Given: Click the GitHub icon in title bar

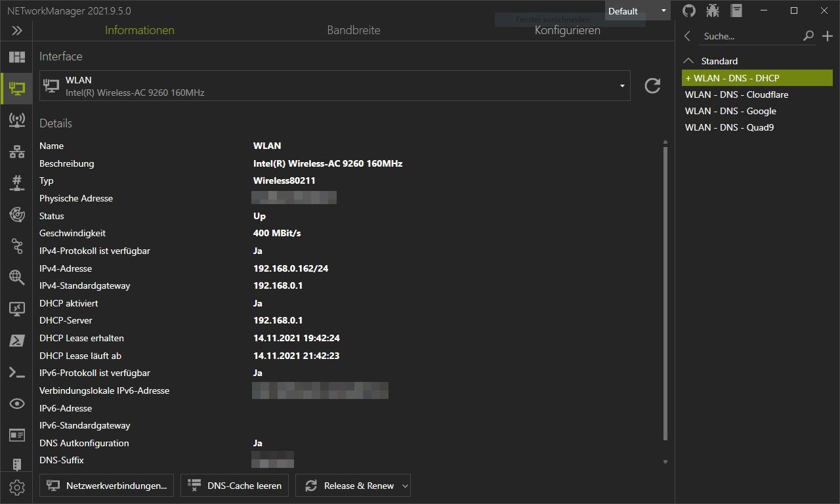Looking at the screenshot, I should point(689,10).
